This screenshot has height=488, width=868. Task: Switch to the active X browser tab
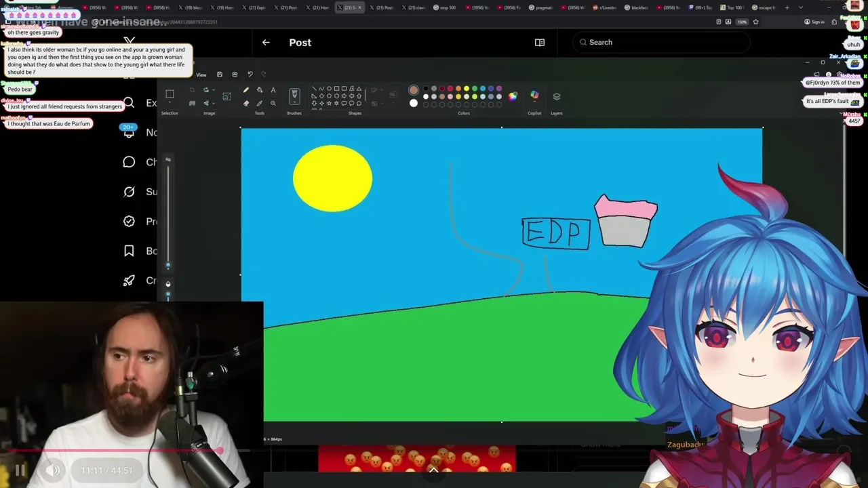pyautogui.click(x=350, y=7)
